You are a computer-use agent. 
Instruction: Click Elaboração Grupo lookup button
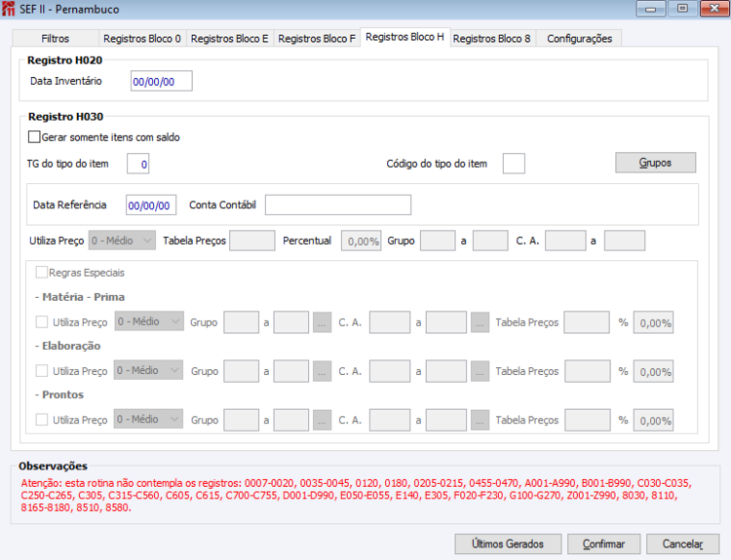322,371
